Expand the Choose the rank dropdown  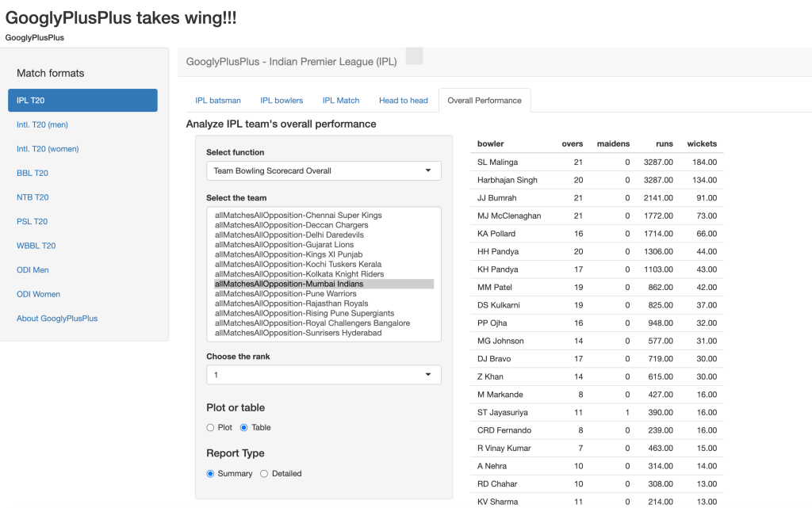point(324,375)
